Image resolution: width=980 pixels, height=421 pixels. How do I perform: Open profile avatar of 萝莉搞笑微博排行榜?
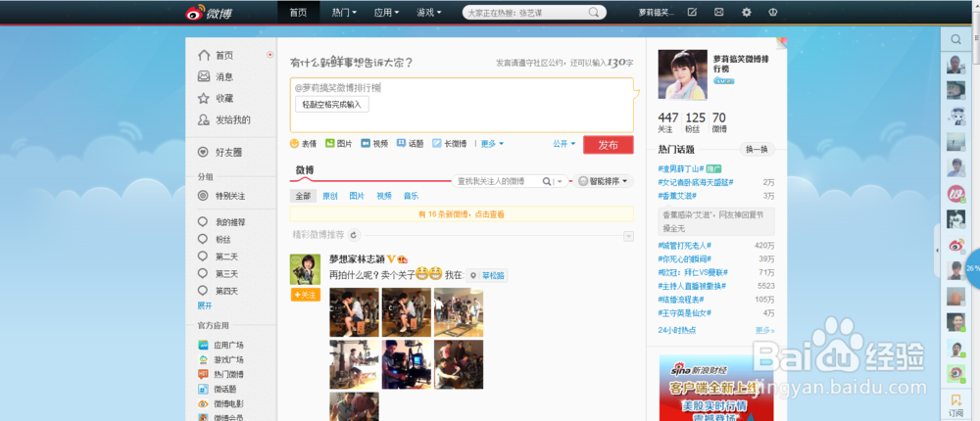click(682, 74)
